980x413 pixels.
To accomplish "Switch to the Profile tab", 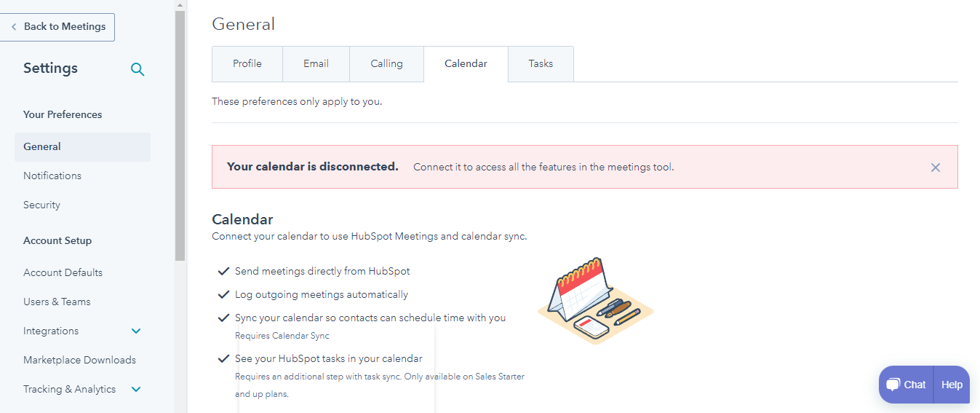I will (x=247, y=64).
